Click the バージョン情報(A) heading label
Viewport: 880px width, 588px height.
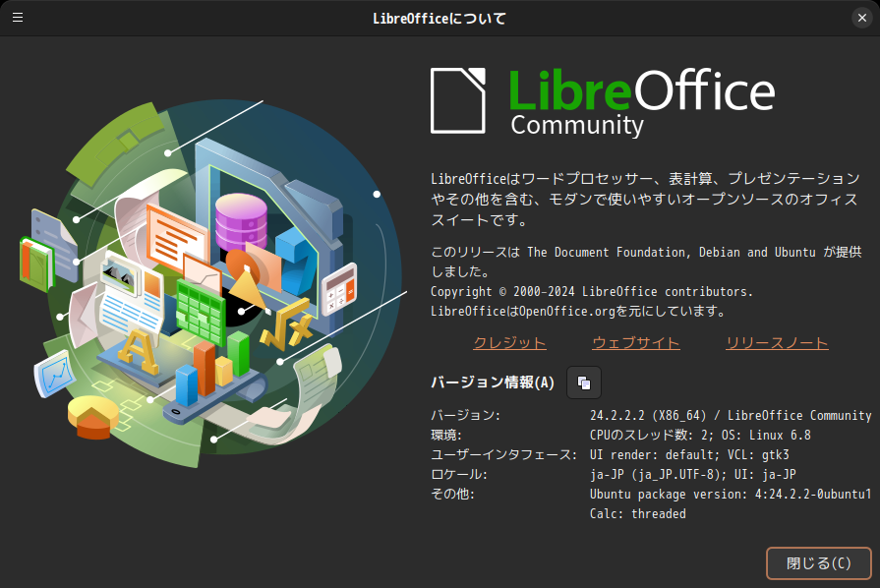(493, 382)
